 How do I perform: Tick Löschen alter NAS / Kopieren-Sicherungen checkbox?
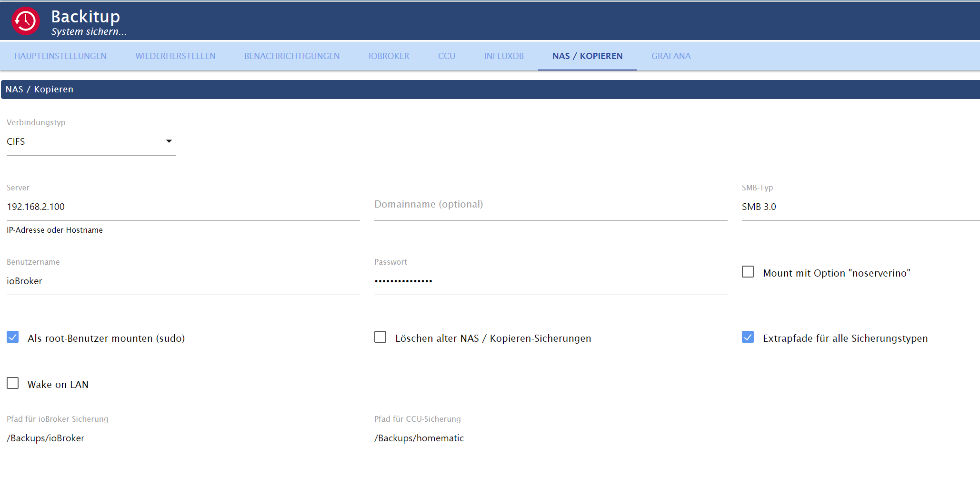pos(380,337)
